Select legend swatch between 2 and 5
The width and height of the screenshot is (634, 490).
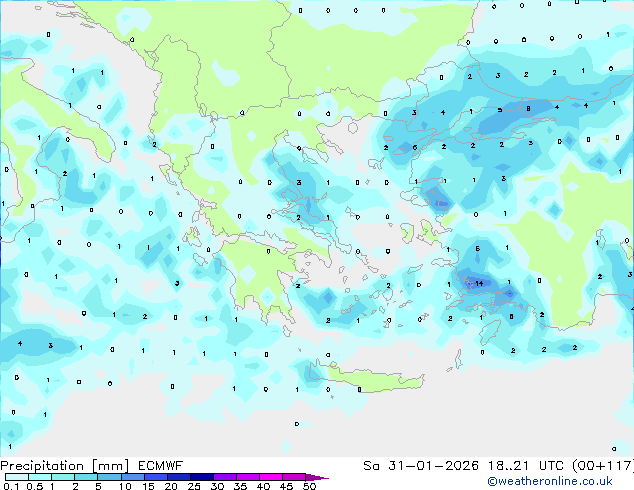[86, 477]
